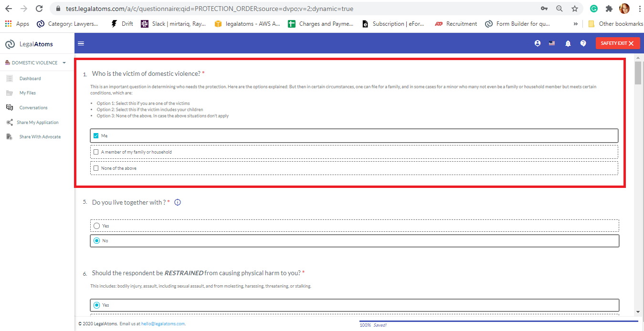The height and width of the screenshot is (331, 644).
Task: Uncheck the Me checkbox
Action: pos(96,136)
